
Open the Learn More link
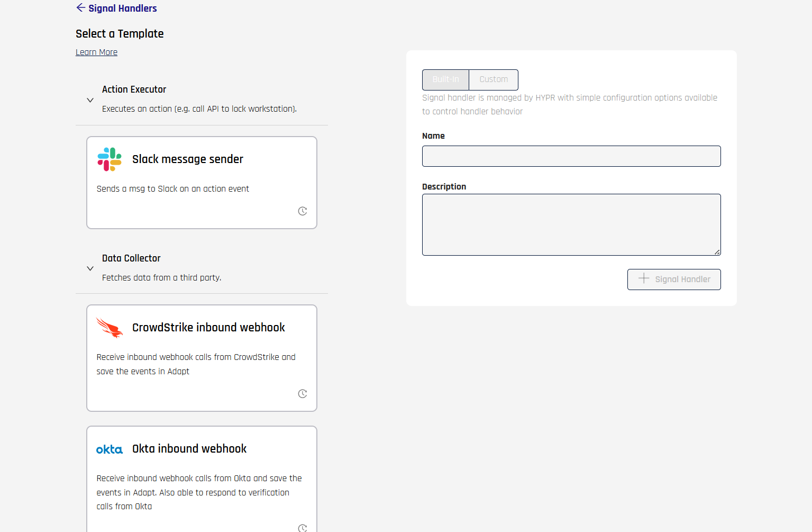(96, 52)
